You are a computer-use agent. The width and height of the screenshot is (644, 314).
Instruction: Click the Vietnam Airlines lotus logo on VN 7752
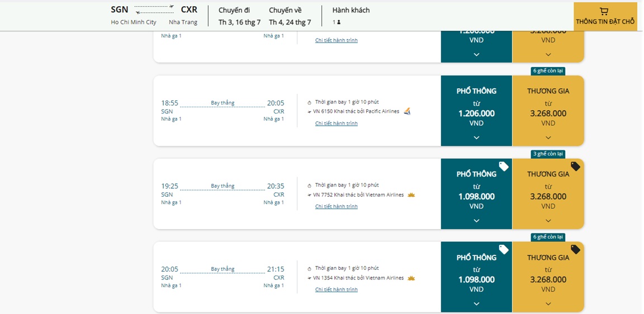point(411,195)
